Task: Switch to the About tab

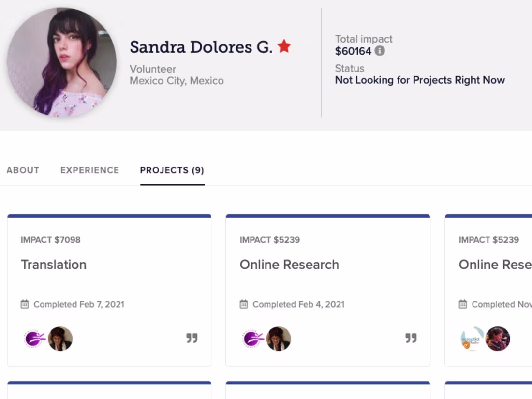Action: click(x=23, y=170)
